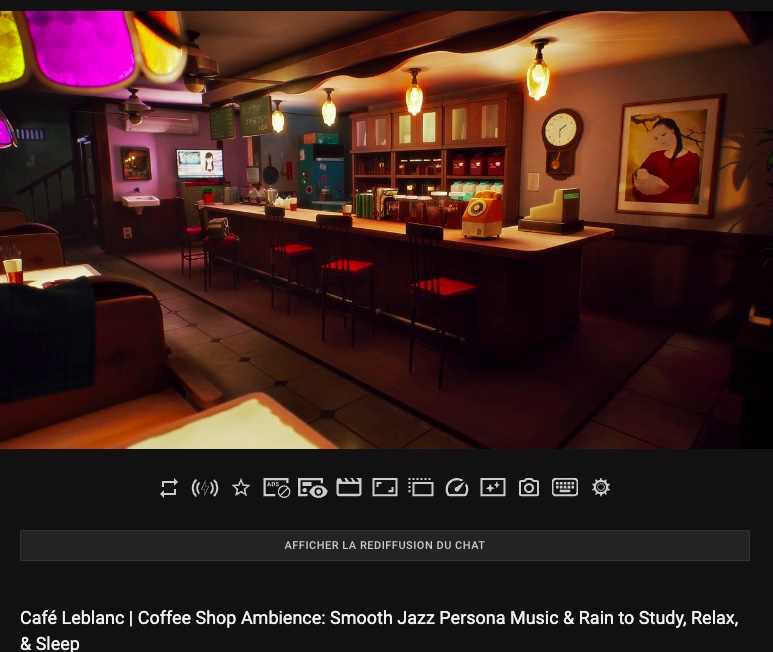Image resolution: width=773 pixels, height=652 pixels.
Task: Click the Café Leblanc video title
Action: (x=379, y=630)
